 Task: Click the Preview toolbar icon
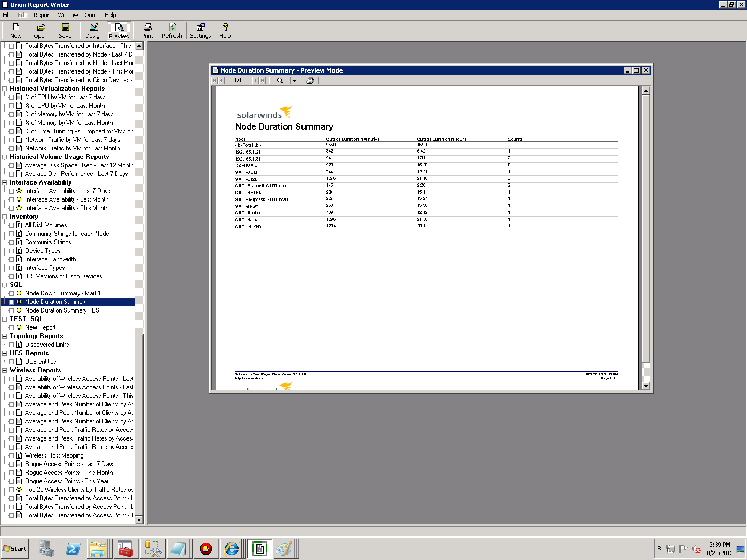(x=119, y=31)
